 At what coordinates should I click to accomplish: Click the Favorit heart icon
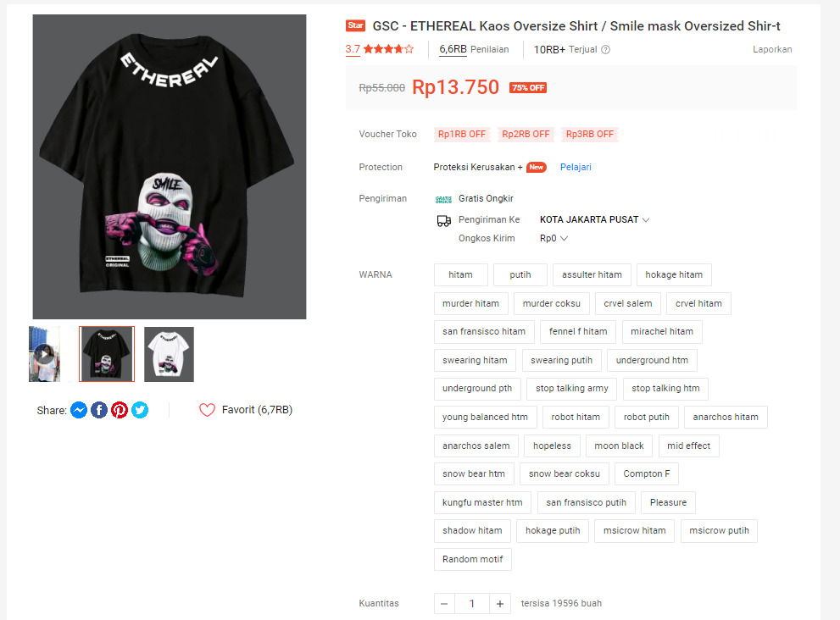coord(208,410)
